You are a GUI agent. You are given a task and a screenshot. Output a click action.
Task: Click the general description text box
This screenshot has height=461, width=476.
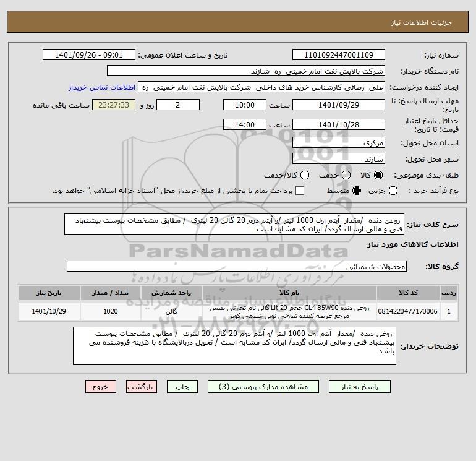pos(234,224)
